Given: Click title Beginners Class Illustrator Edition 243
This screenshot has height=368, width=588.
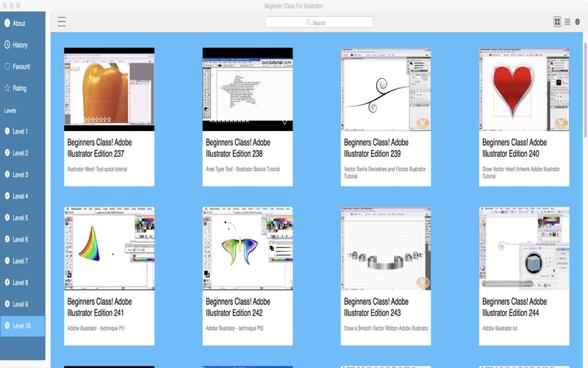Looking at the screenshot, I should (x=376, y=307).
